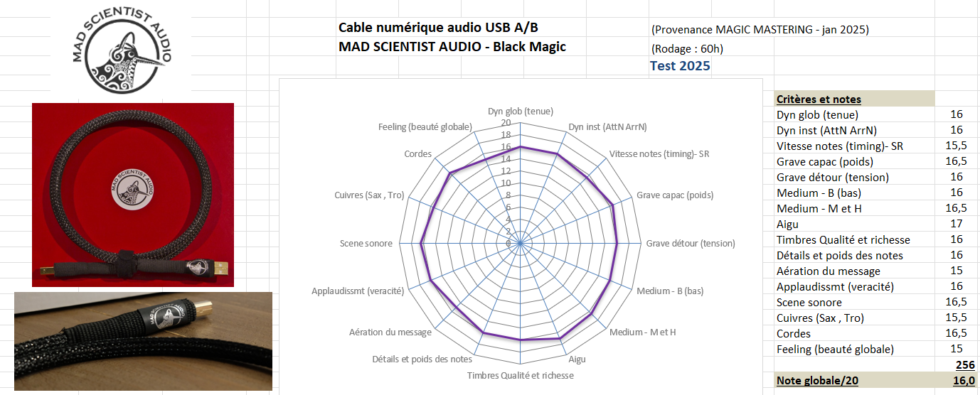Click the 'Timbres Qualité et richesse' chart label
Screen dimensions: 980x395
point(520,375)
